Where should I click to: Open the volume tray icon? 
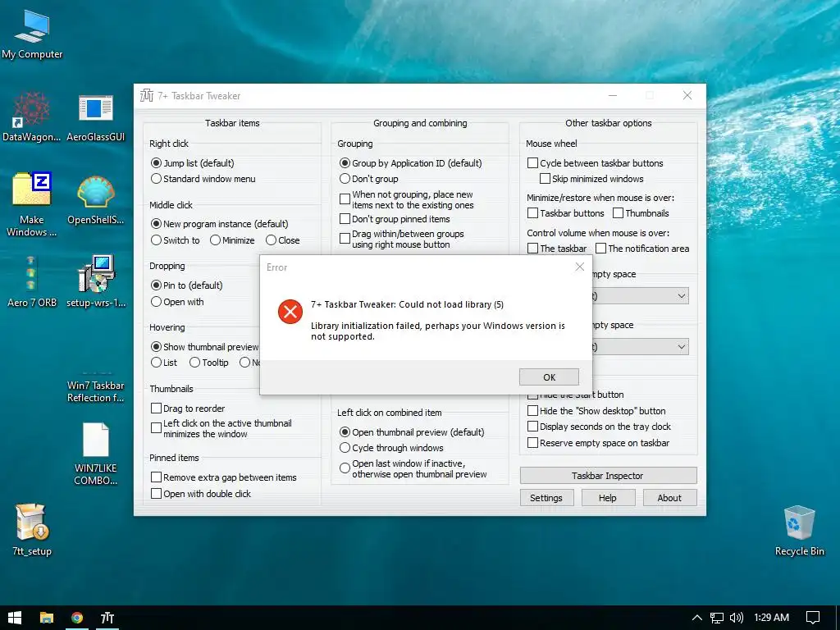tap(737, 618)
